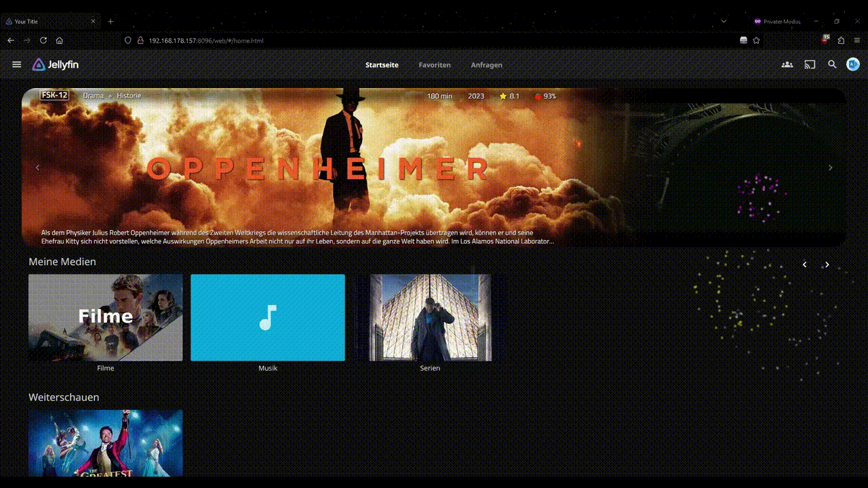868x488 pixels.
Task: Open the Jellyfin search icon
Action: 832,65
